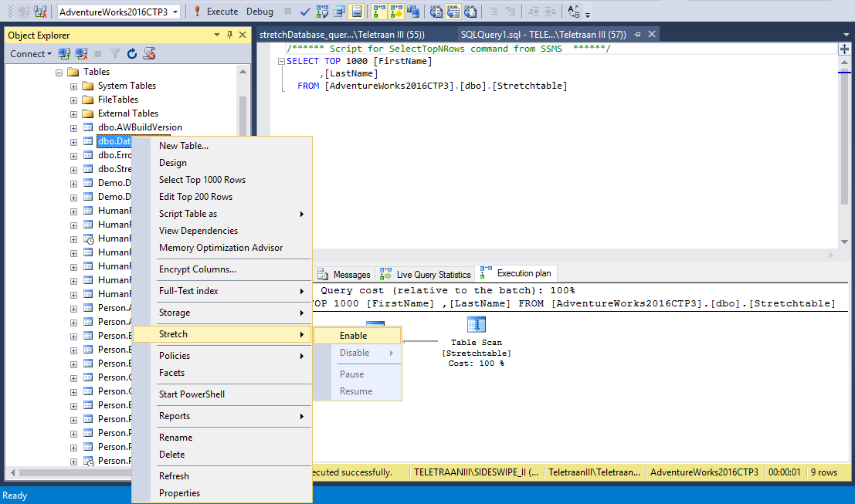
Task: Click the Disconnect icon in Object Explorer toolbar
Action: pos(81,53)
